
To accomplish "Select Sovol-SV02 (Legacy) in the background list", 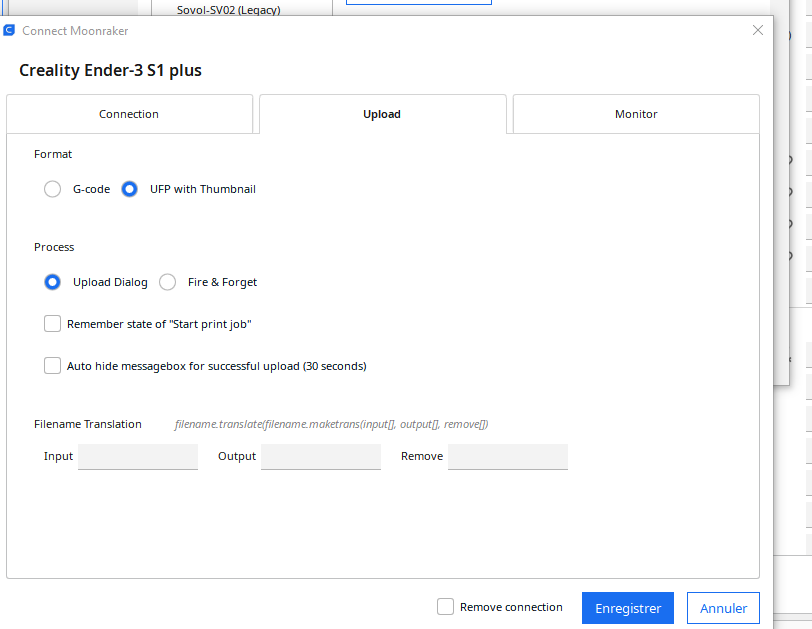I will point(229,10).
